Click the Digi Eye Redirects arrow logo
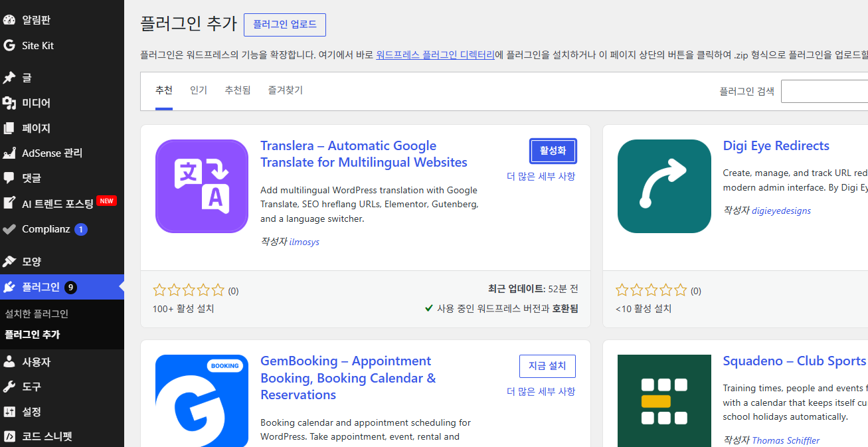The width and height of the screenshot is (868, 447). coord(664,186)
